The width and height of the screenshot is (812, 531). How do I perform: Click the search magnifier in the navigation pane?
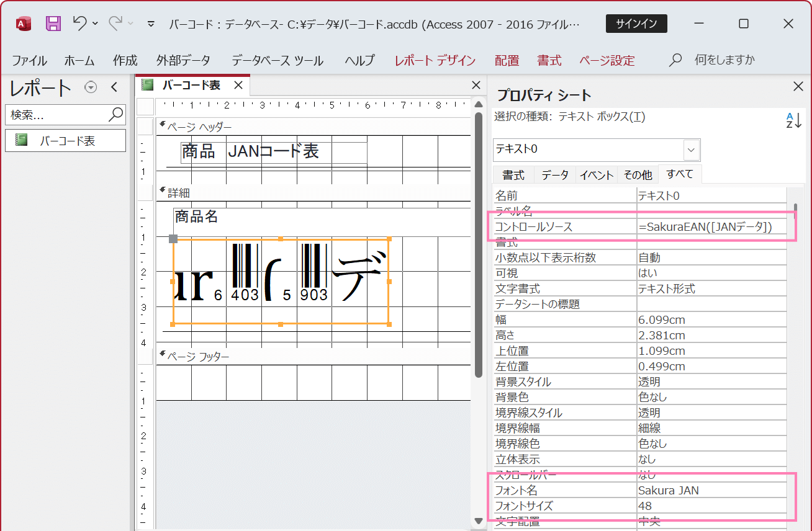click(115, 115)
